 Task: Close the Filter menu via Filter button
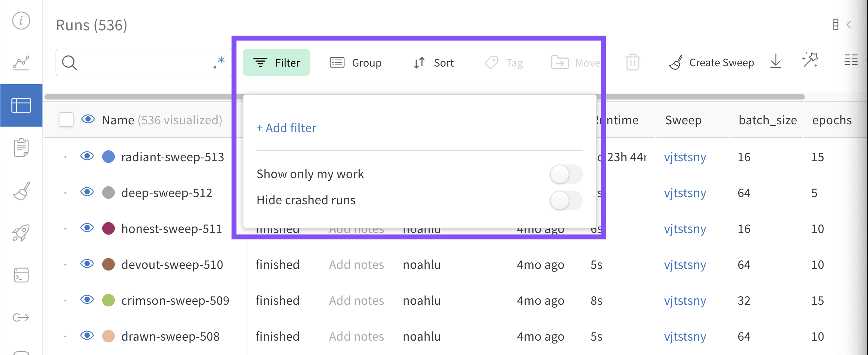[x=276, y=63]
